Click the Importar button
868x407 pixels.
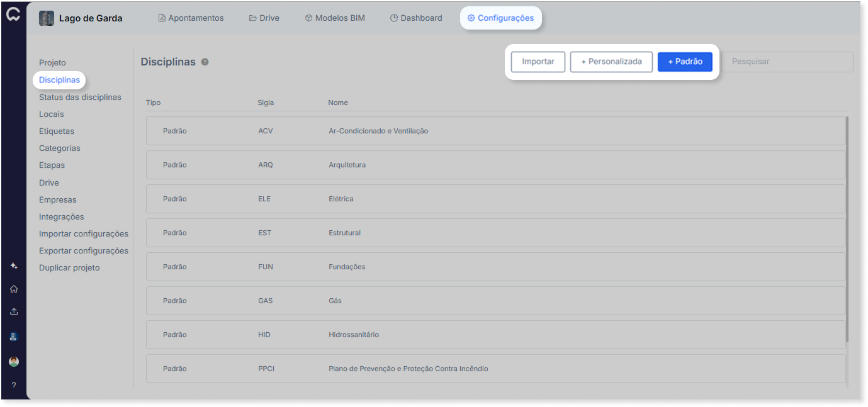tap(538, 62)
